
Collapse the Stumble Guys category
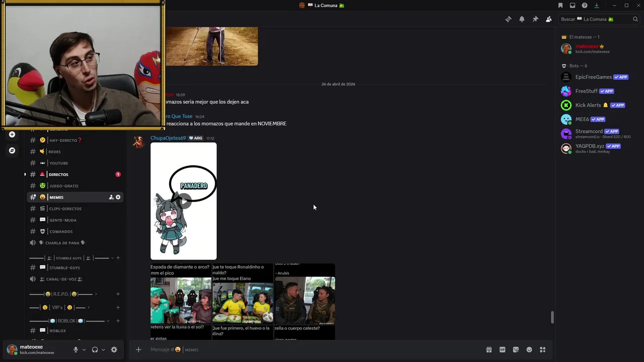[x=71, y=258]
